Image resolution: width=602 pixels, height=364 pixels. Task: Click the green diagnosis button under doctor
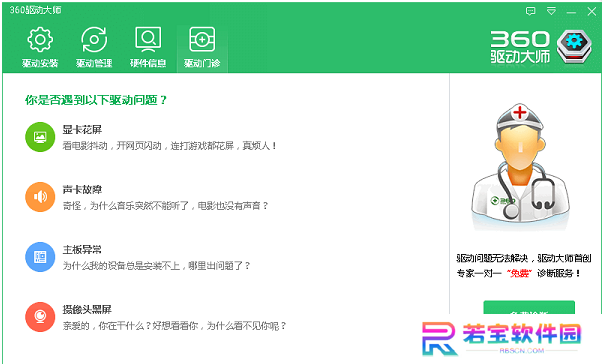point(529,307)
